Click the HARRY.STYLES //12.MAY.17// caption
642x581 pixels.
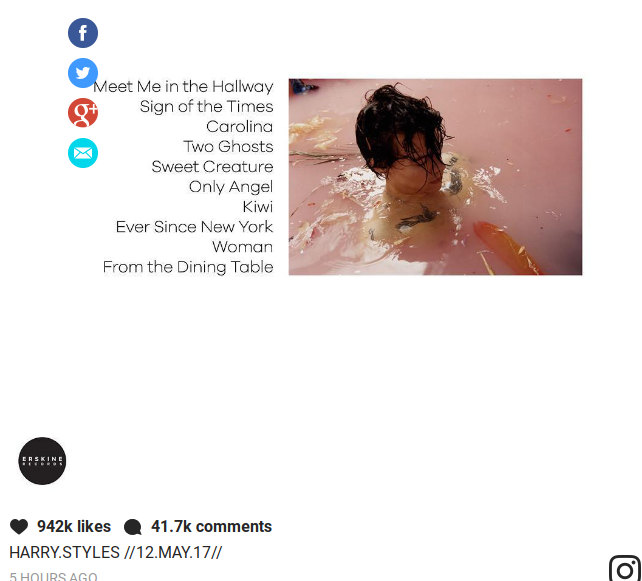point(115,552)
